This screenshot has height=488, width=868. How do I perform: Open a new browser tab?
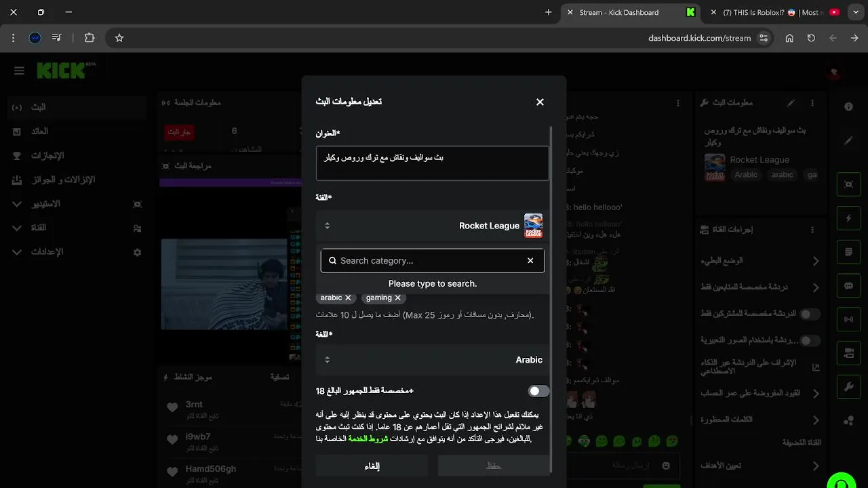point(549,12)
